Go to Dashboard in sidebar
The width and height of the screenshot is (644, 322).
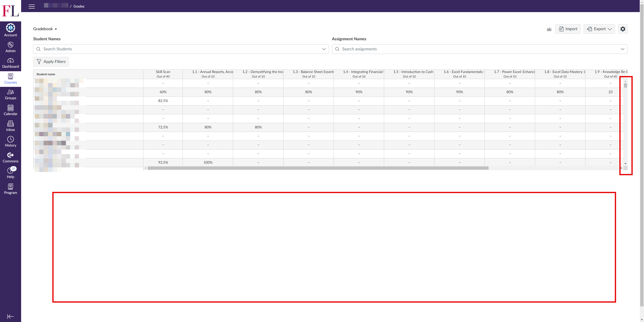[10, 63]
